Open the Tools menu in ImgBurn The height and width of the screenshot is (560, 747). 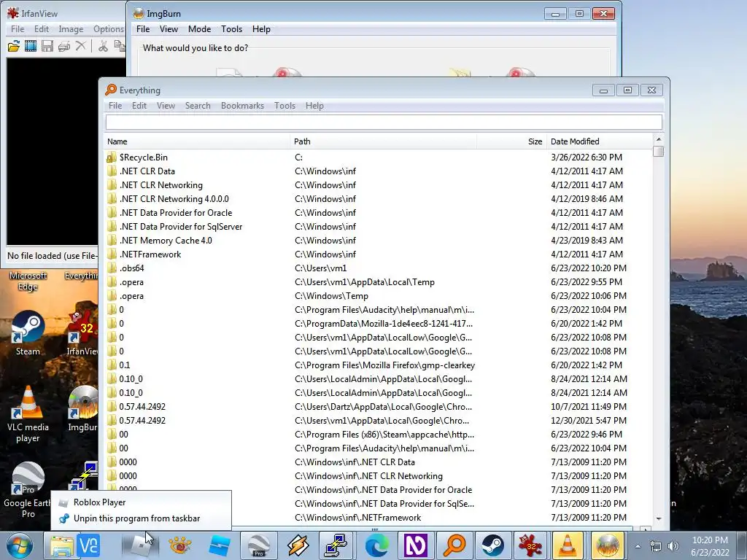tap(231, 29)
